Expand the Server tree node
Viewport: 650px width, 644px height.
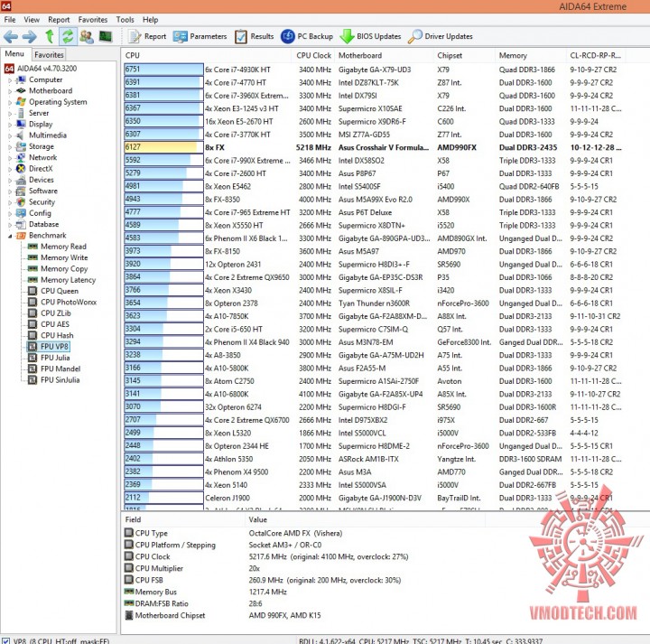coord(10,114)
